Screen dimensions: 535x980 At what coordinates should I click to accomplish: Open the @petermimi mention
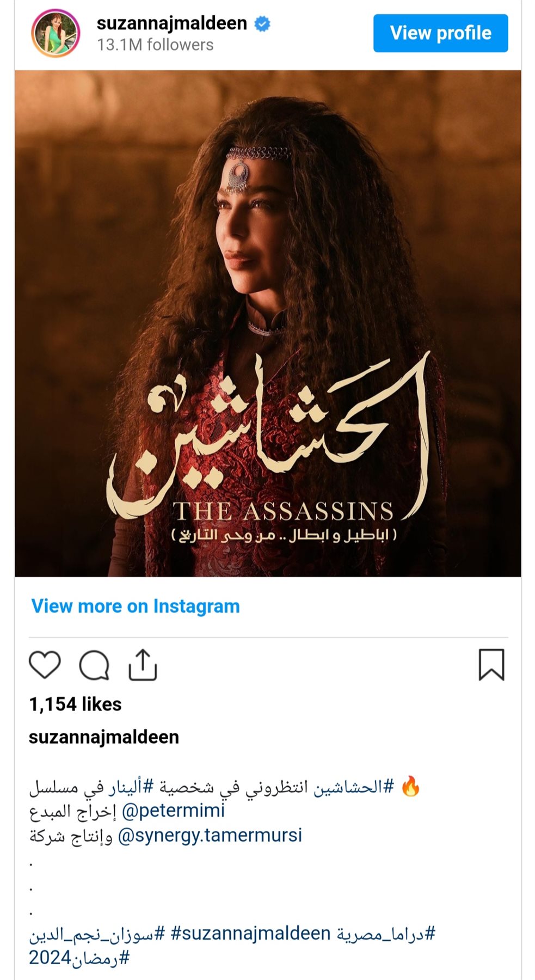pos(174,811)
